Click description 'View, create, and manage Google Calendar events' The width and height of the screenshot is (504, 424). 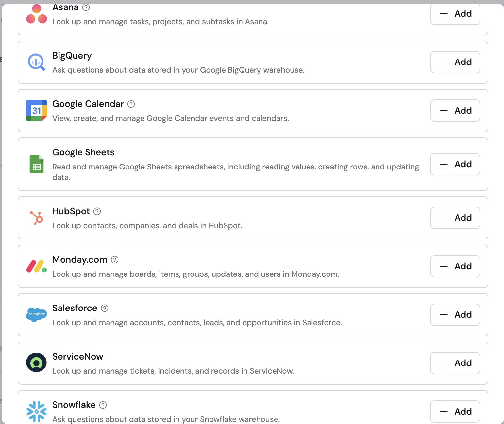point(171,118)
